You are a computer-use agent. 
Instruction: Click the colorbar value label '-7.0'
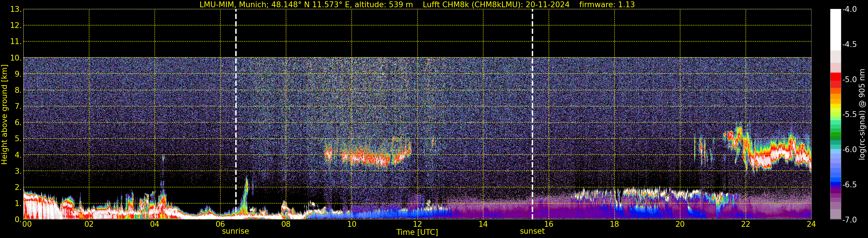pos(849,220)
